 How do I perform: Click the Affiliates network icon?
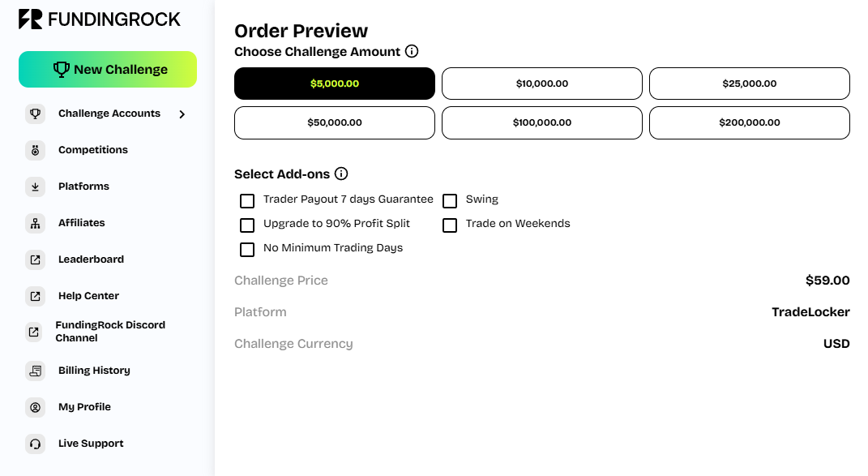[35, 223]
